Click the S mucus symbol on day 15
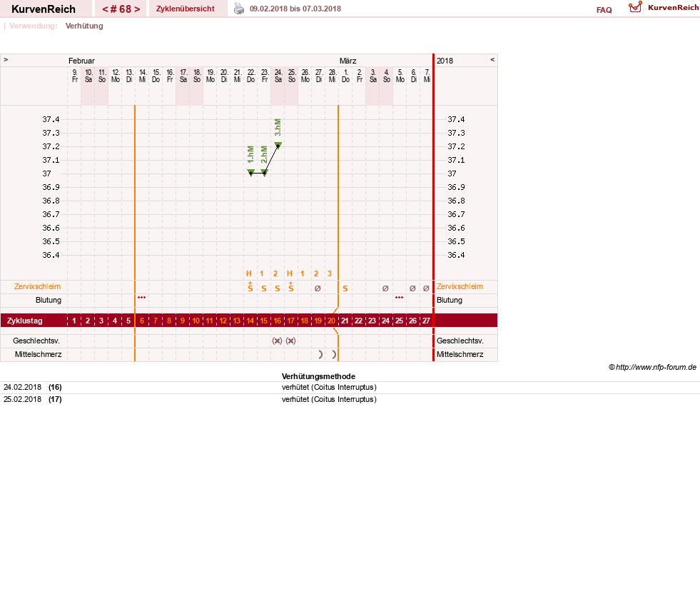This screenshot has width=700, height=604. click(x=264, y=288)
